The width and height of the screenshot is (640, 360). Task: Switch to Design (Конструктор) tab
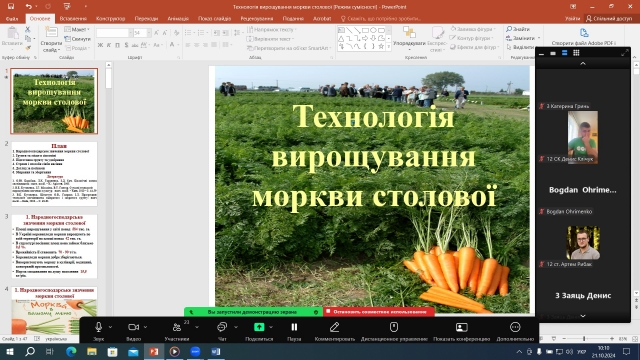point(110,18)
